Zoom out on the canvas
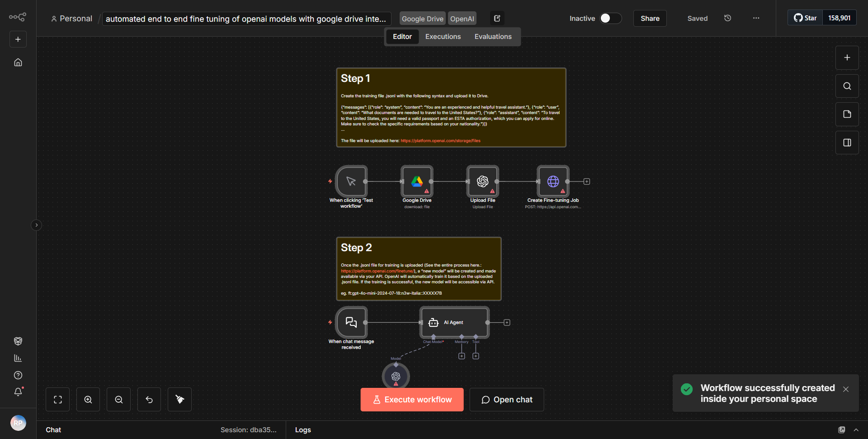This screenshot has width=868, height=439. click(118, 399)
